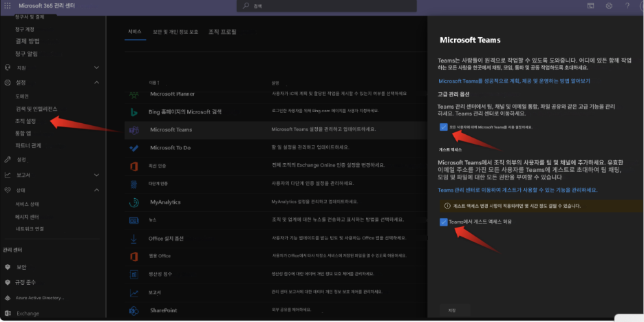This screenshot has width=644, height=322.
Task: Collapse the 설정 section chevron
Action: [x=96, y=83]
